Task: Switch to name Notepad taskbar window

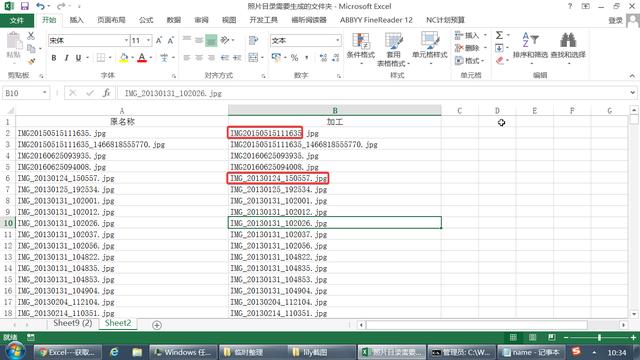Action: [531, 352]
